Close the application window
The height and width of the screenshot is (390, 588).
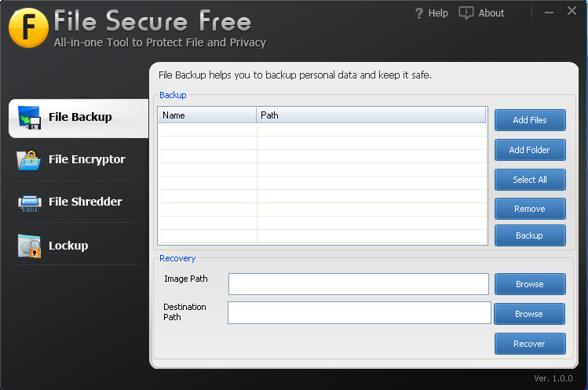pyautogui.click(x=572, y=11)
